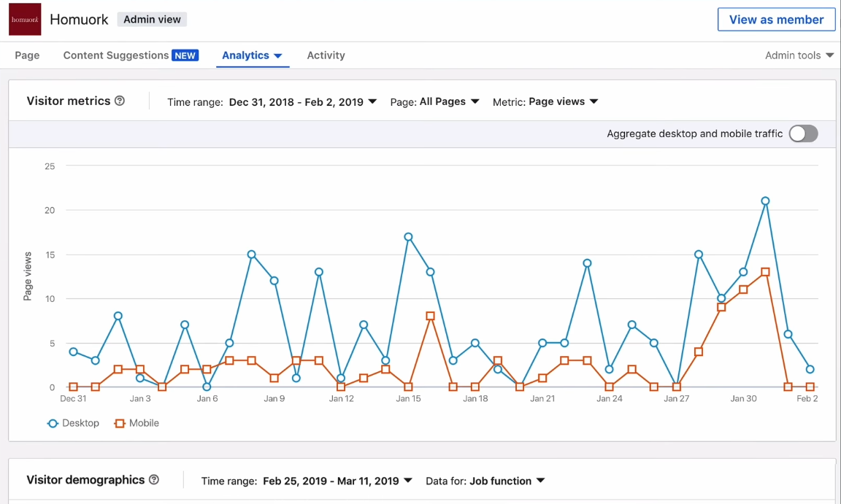Click Desktop legend circle marker

pos(53,423)
